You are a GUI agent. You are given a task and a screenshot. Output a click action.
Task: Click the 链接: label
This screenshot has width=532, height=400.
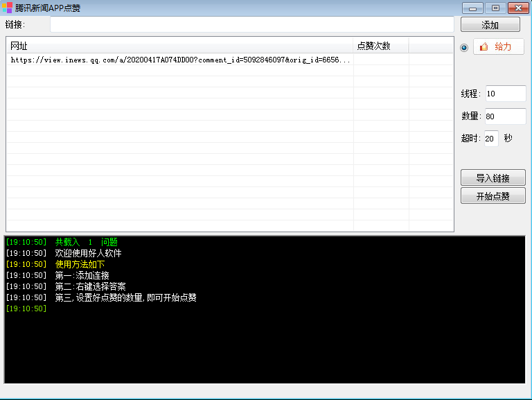tap(15, 24)
